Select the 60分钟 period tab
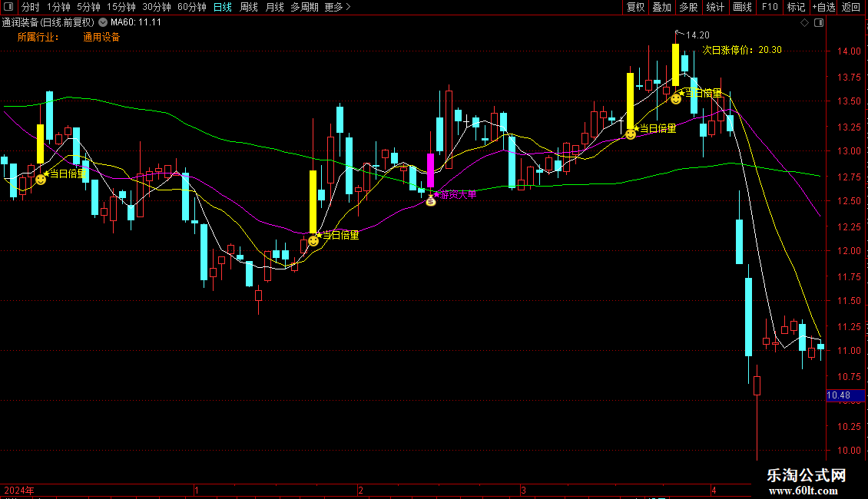 pyautogui.click(x=191, y=7)
